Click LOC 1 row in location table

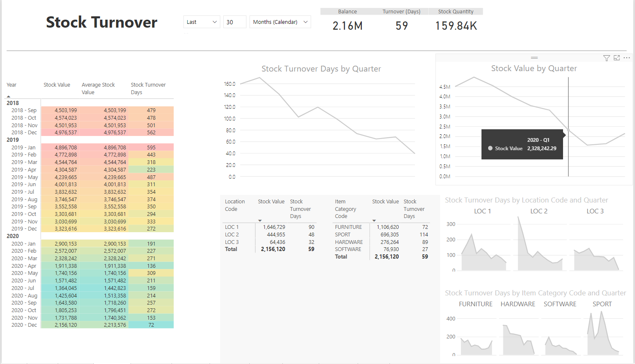270,227
